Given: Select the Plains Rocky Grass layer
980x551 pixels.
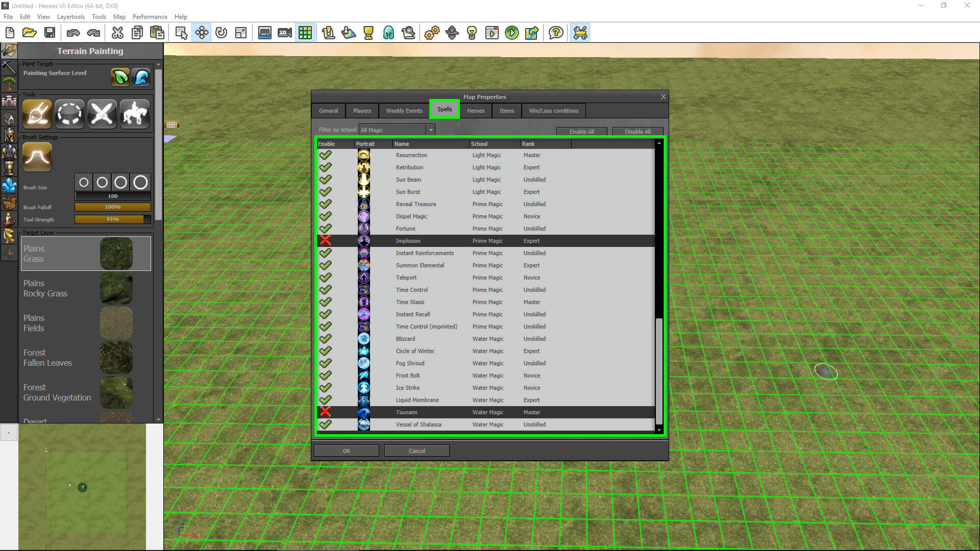Looking at the screenshot, I should point(86,288).
